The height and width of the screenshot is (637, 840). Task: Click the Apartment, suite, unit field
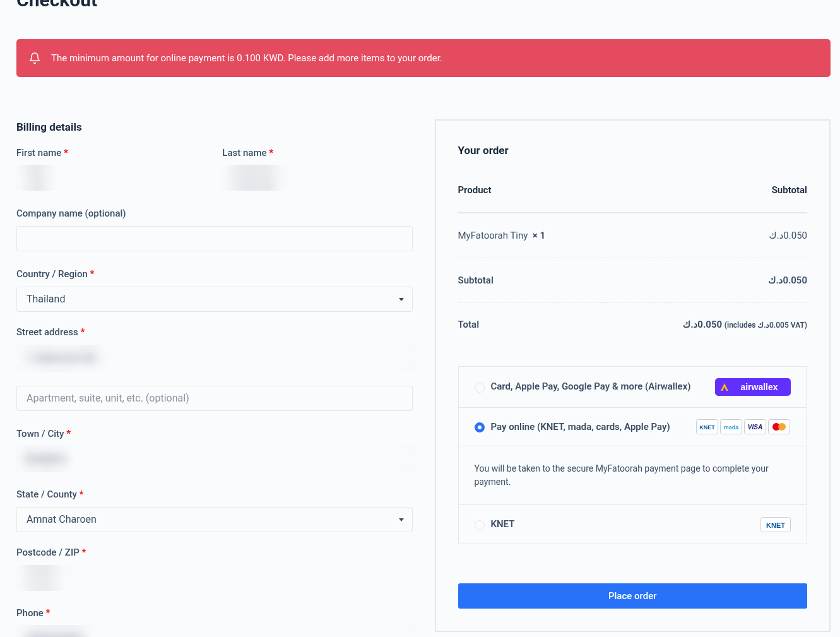click(215, 398)
